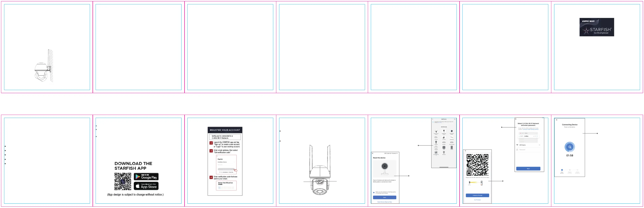Screen dimensions: 644x208
Task: Close the Reset the device screen
Action: click(x=373, y=153)
